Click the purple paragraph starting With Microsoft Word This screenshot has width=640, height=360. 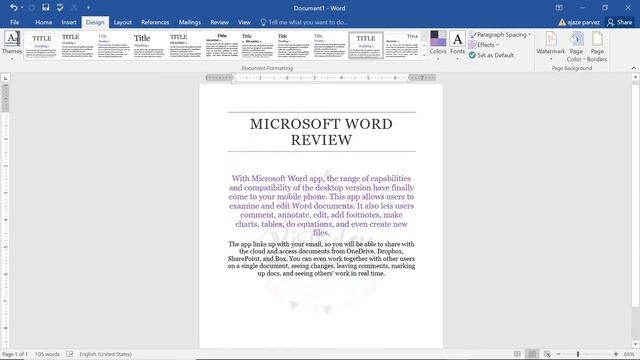(x=321, y=206)
